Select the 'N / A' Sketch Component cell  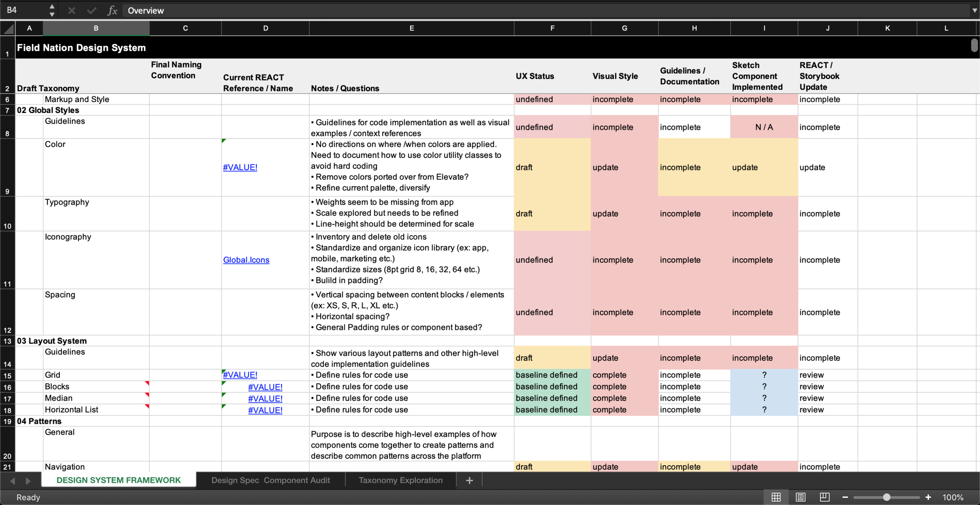764,127
